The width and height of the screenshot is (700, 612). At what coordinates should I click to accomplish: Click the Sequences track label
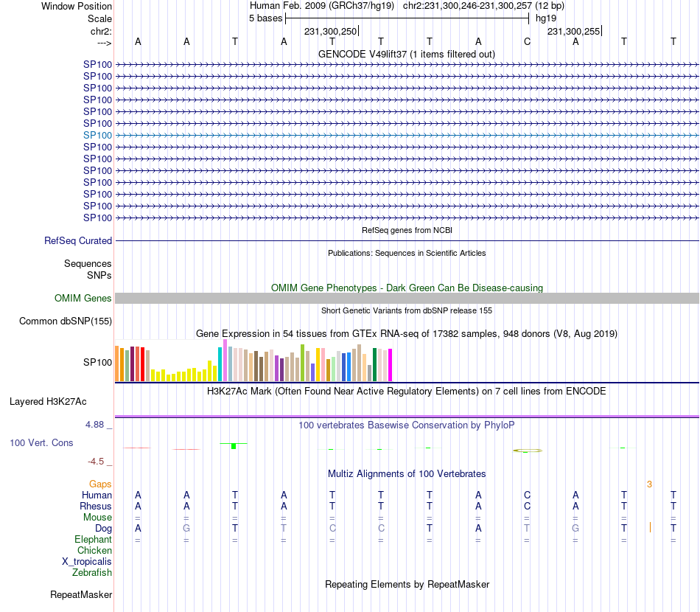tap(88, 263)
